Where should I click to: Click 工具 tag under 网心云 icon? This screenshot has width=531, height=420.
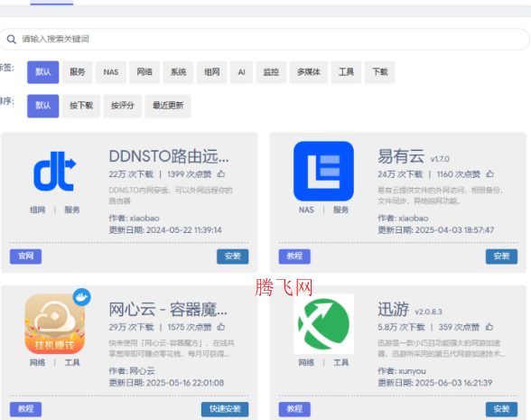[72, 363]
